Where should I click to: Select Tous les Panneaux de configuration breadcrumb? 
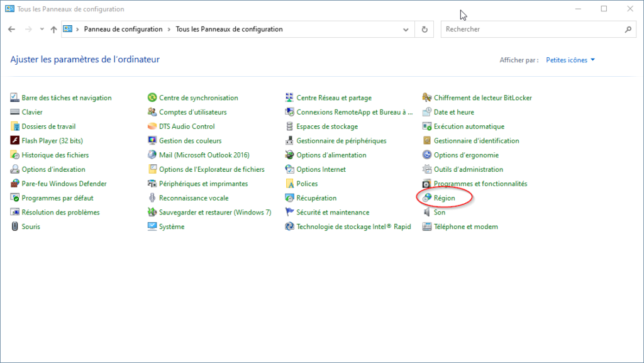[229, 30]
